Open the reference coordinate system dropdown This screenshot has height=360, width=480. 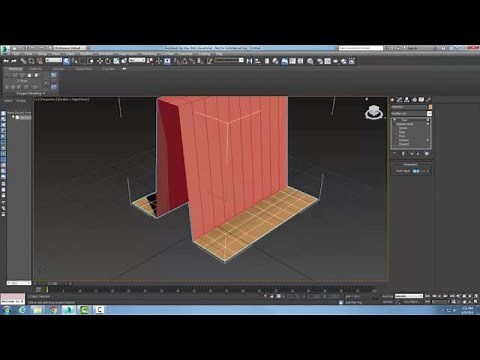137,60
